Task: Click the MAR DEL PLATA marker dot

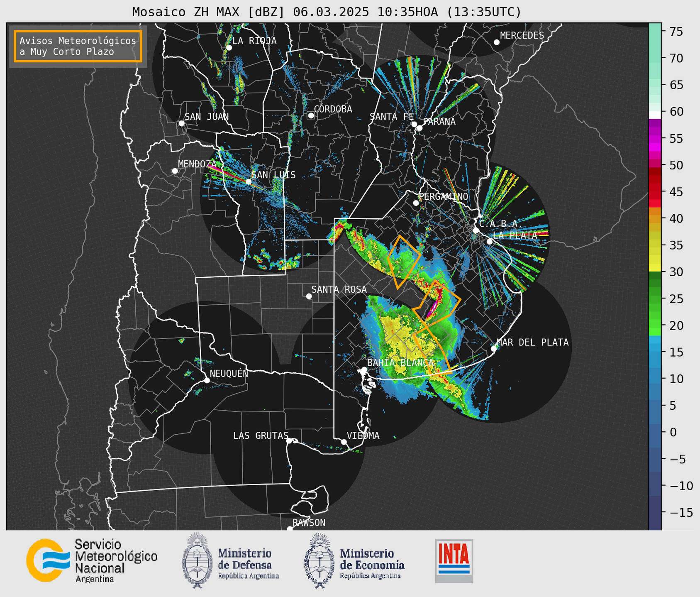Action: 494,349
